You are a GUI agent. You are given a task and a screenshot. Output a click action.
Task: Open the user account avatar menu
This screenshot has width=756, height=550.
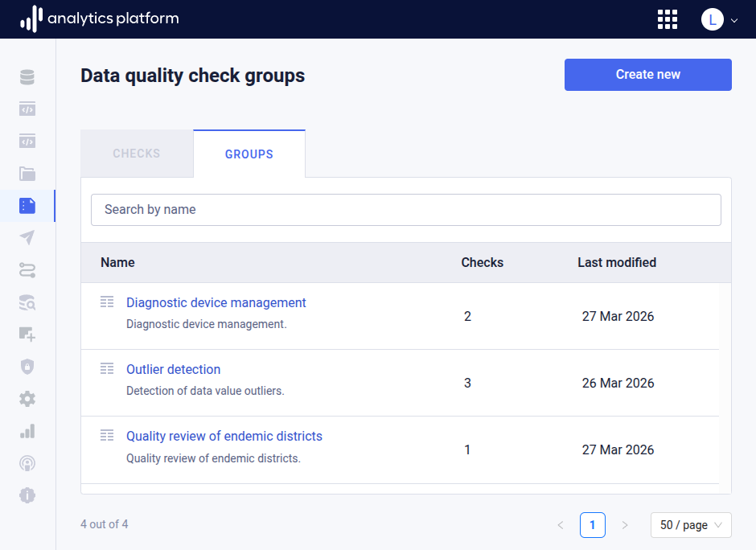(711, 19)
